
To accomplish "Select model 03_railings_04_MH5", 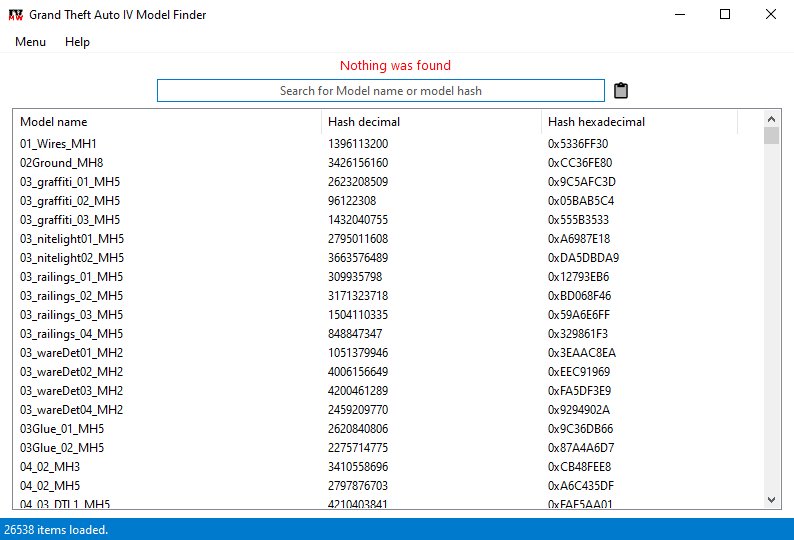I will click(x=71, y=334).
